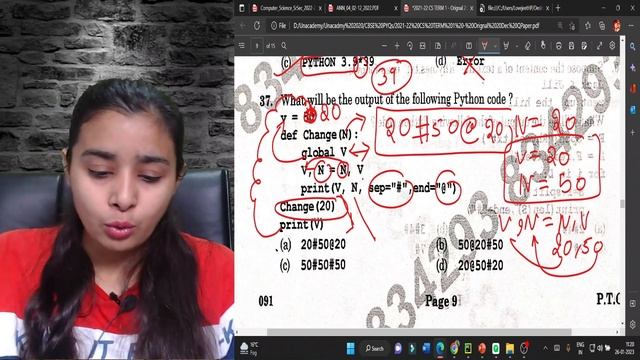Close the Computer Science SrSec tab
Image resolution: width=640 pixels, height=360 pixels.
point(320,8)
